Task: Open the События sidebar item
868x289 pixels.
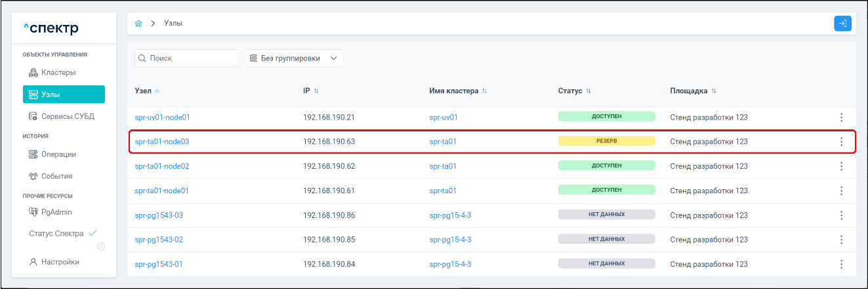Action: [x=56, y=176]
